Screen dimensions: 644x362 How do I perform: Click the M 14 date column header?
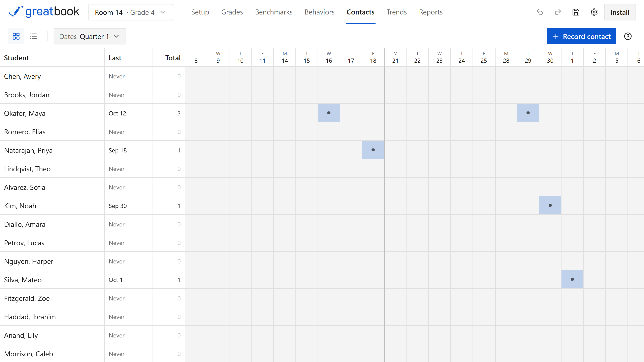[x=285, y=57]
